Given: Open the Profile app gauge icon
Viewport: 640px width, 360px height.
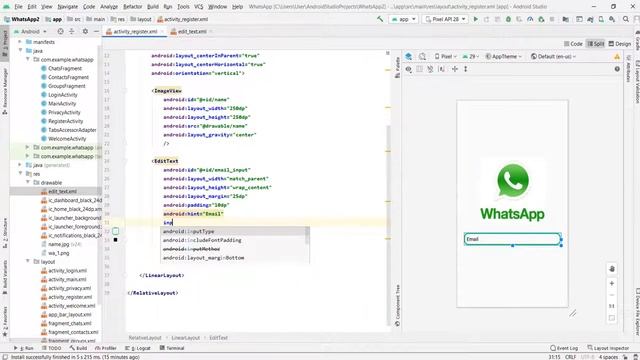Looking at the screenshot, I should pyautogui.click(x=530, y=19).
